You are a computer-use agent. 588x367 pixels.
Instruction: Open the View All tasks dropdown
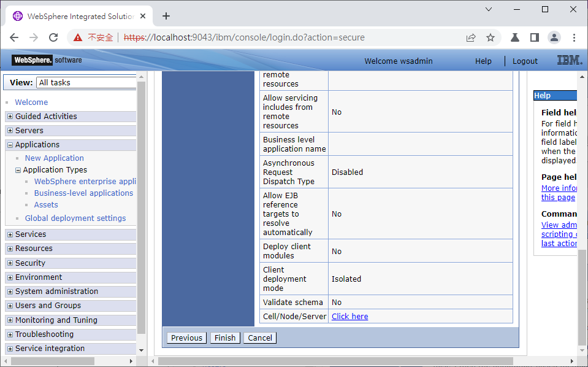click(x=86, y=83)
